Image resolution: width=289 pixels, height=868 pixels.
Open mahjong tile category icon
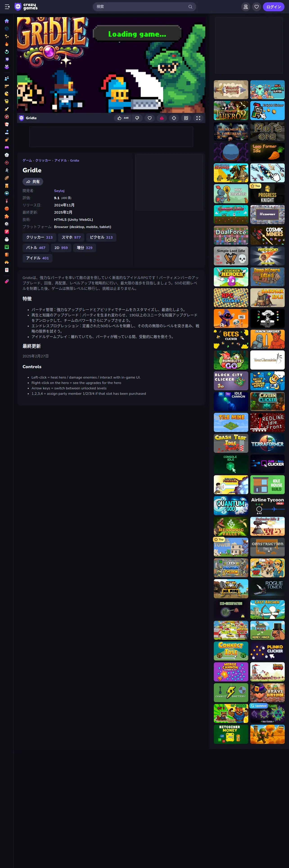(x=7, y=270)
